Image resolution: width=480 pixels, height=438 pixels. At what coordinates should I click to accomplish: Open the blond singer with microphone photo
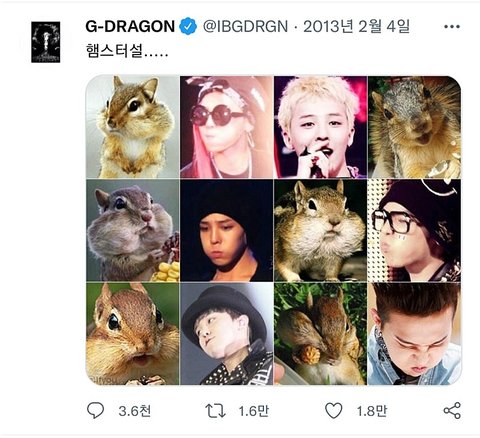pos(321,127)
